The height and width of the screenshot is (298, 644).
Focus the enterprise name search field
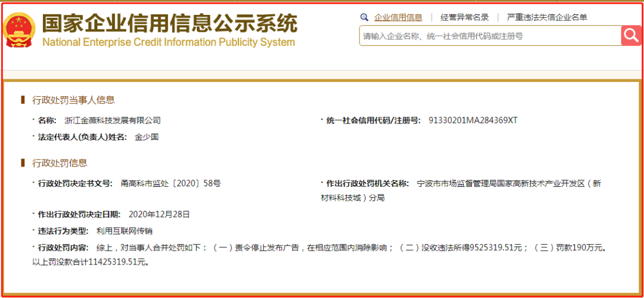tap(490, 36)
